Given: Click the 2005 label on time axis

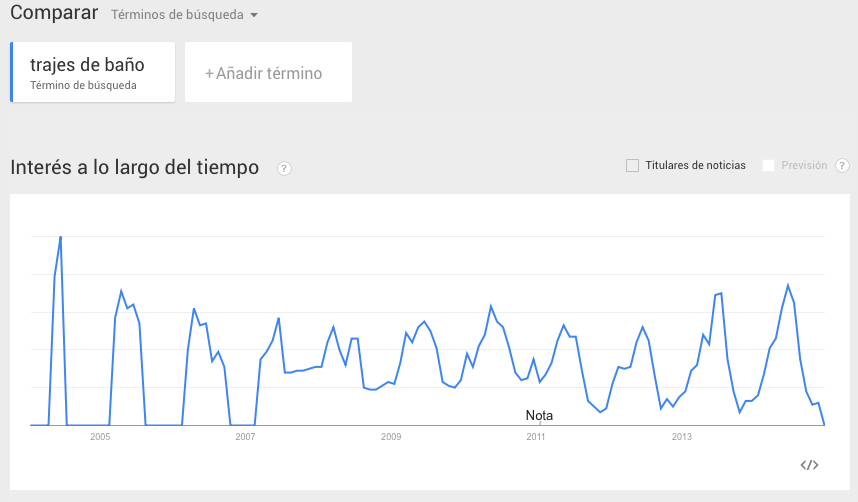Looking at the screenshot, I should coord(100,437).
